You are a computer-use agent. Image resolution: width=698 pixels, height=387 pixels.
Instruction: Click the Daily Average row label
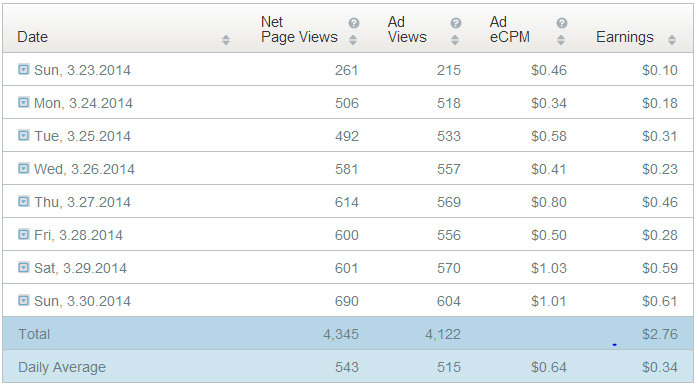(x=62, y=367)
